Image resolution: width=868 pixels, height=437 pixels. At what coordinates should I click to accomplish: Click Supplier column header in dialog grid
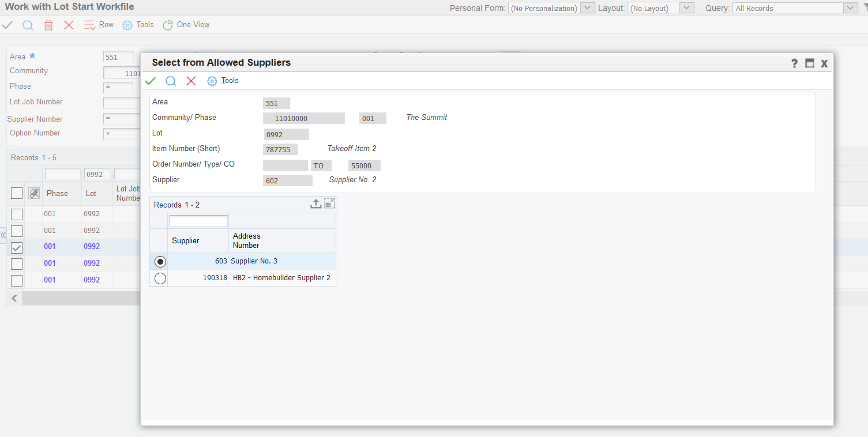point(198,240)
